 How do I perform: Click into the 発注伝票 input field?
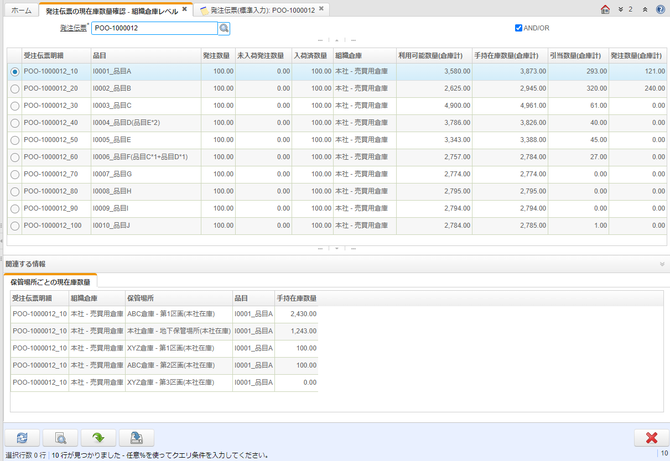pos(154,28)
